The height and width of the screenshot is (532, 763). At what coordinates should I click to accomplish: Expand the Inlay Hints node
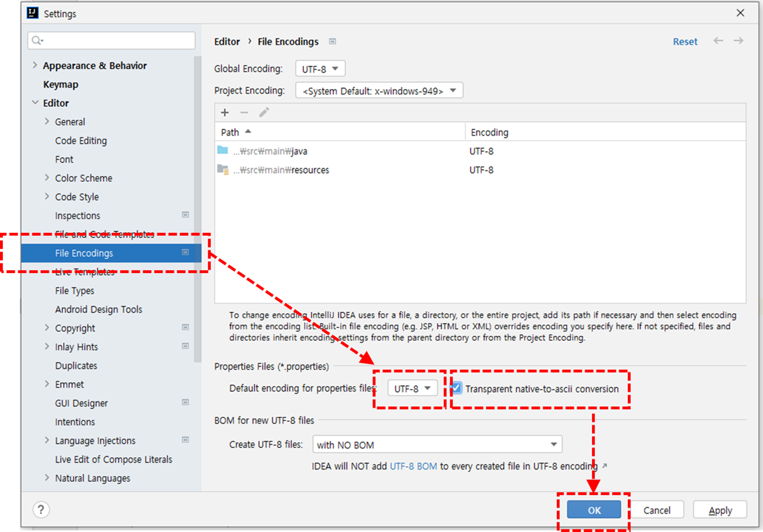coord(47,346)
